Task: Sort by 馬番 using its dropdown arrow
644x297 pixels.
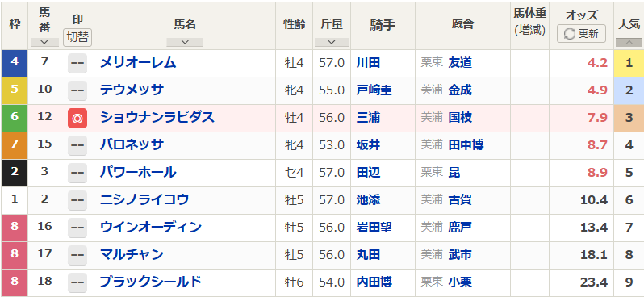Action: pos(44,42)
